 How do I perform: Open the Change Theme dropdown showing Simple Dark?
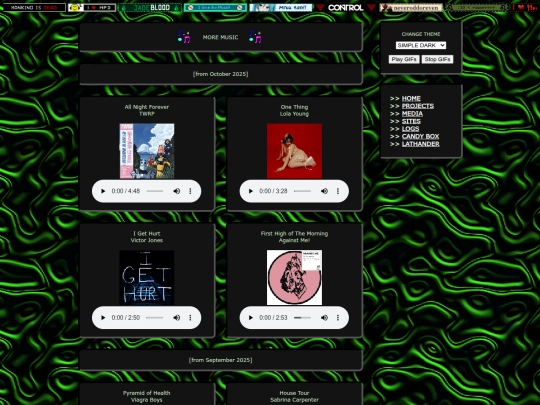(421, 45)
